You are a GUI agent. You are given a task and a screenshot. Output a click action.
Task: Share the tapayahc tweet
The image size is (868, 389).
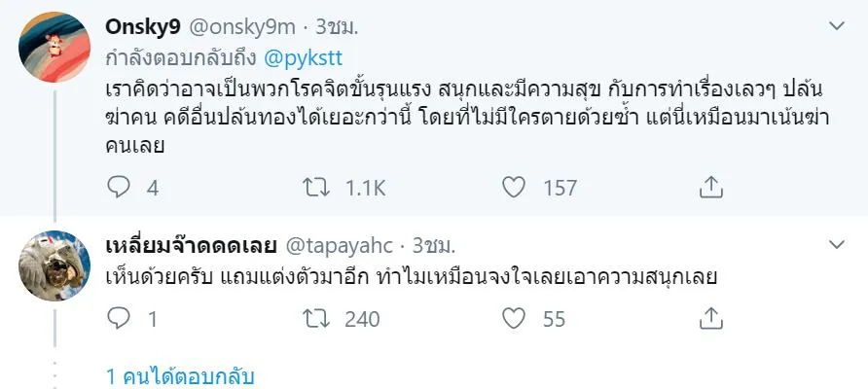click(x=711, y=317)
